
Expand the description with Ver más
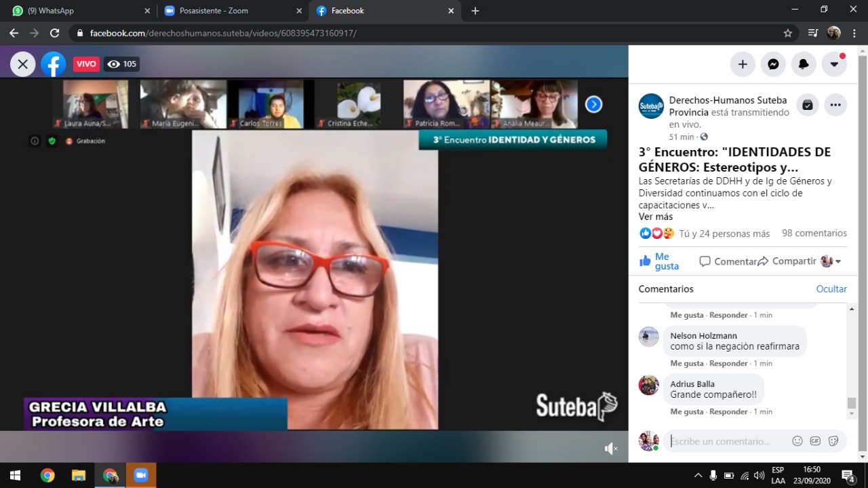pos(655,217)
